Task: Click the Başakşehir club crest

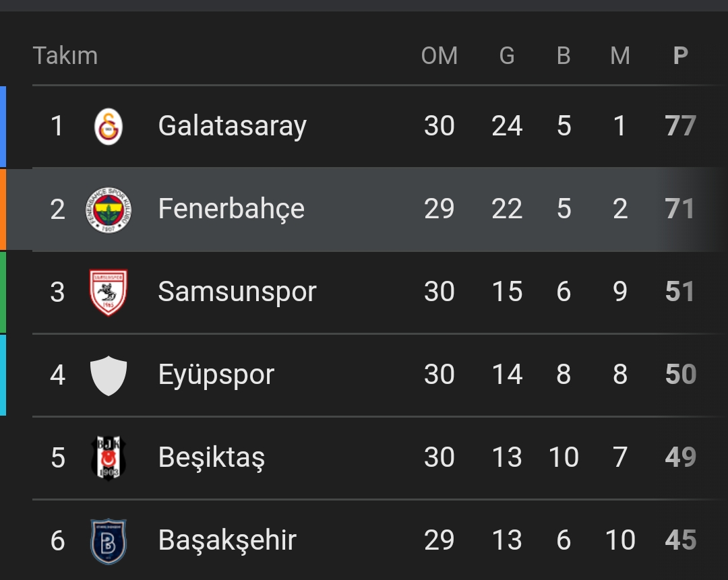Action: [x=109, y=541]
